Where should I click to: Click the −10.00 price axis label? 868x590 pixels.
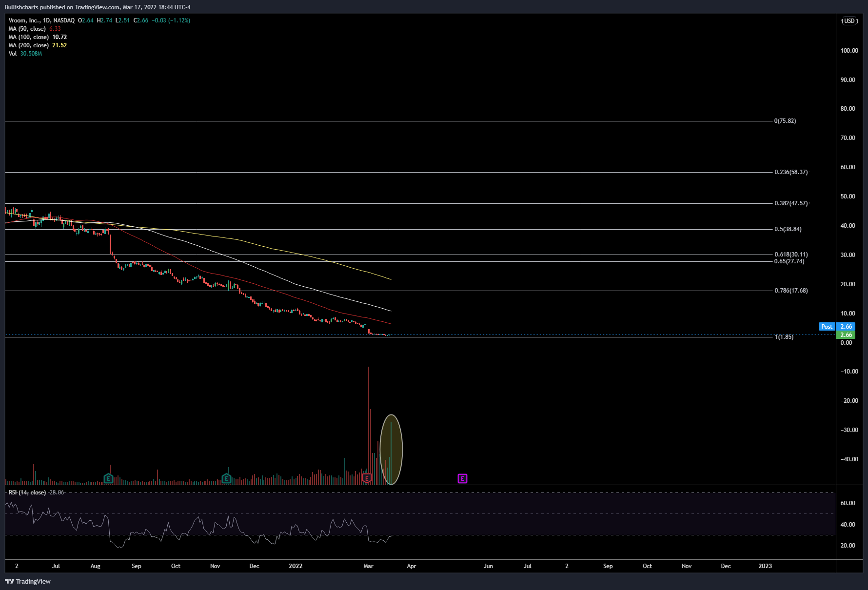[849, 372]
